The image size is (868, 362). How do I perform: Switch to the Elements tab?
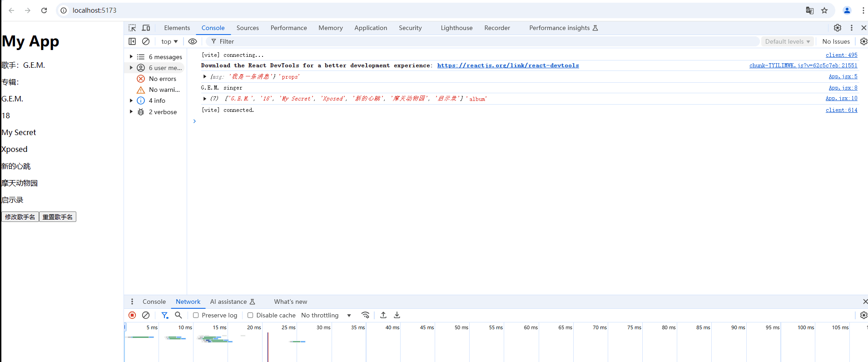(x=177, y=28)
